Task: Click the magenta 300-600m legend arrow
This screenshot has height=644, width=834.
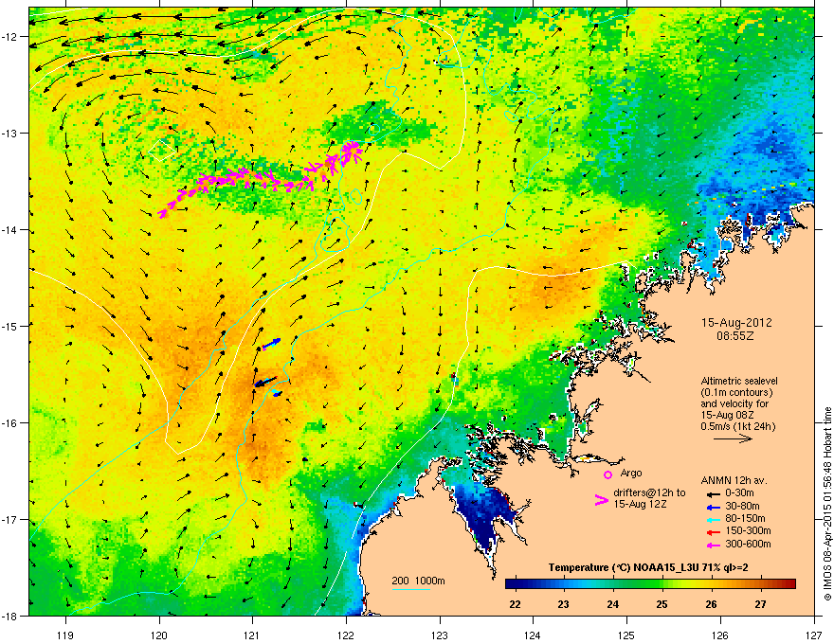Action: (714, 545)
